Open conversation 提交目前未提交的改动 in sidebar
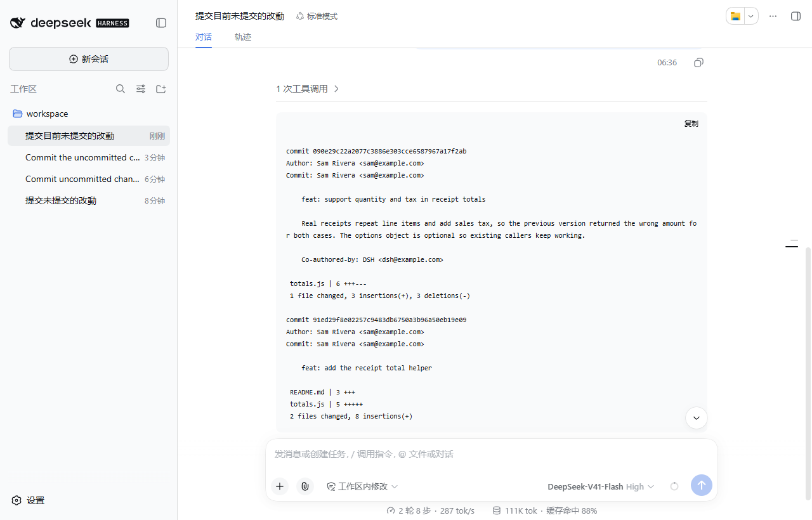Image resolution: width=812 pixels, height=520 pixels. [x=89, y=136]
